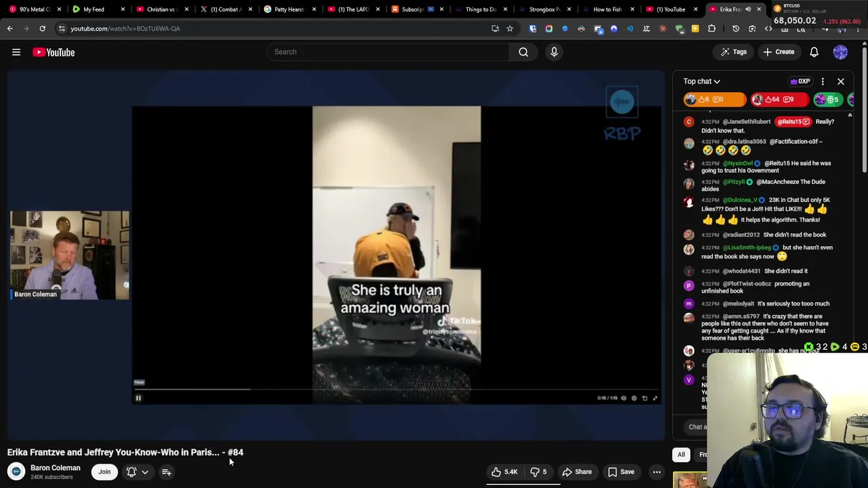Enter fullscreen mode in the player

(655, 399)
